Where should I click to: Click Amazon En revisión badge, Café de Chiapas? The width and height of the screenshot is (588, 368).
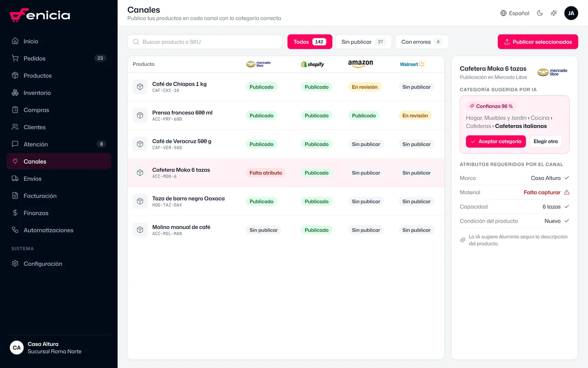tap(365, 87)
